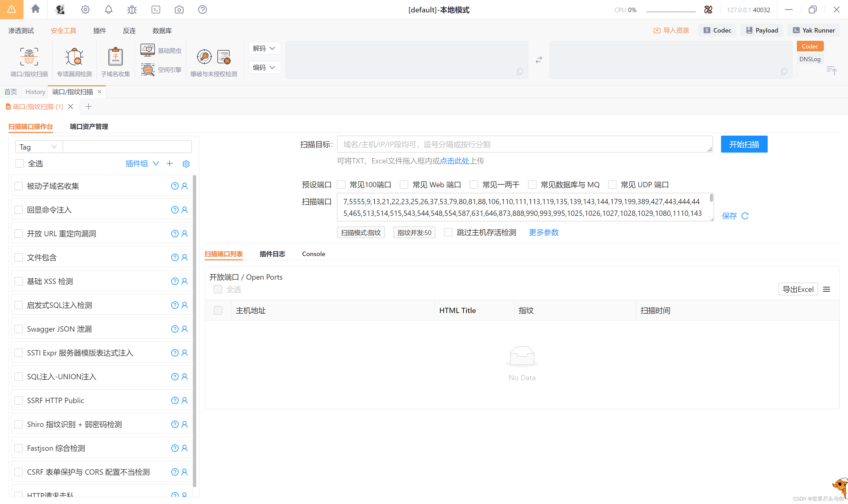Show help for 被动子域名收集 plugin
This screenshot has width=848, height=504.
(x=175, y=186)
